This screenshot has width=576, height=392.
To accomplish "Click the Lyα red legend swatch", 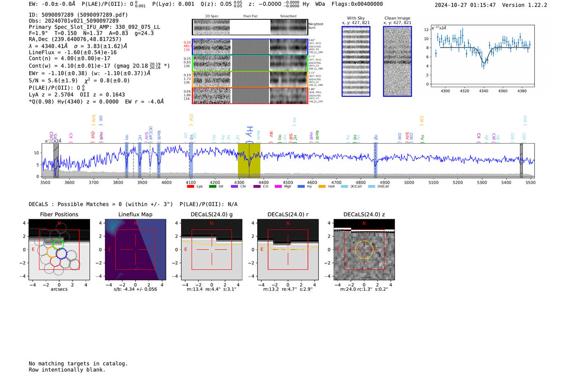I will tap(190, 186).
